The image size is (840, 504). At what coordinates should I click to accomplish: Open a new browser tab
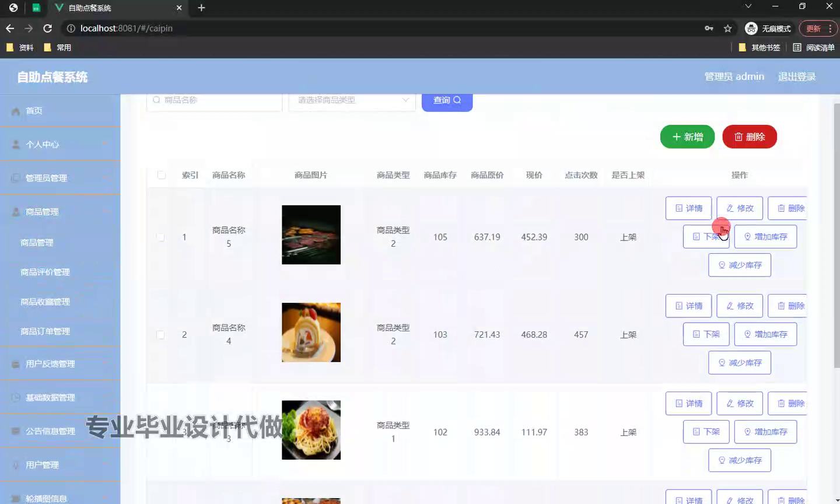pos(201,8)
